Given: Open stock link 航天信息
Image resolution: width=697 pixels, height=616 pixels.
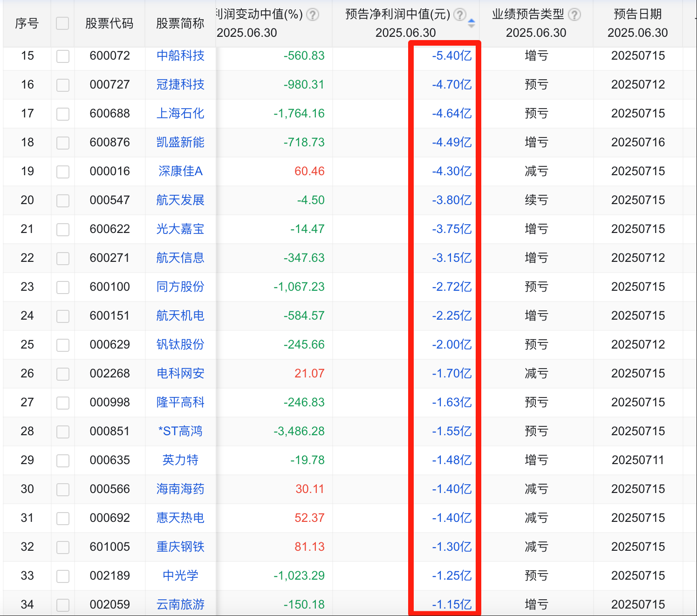Looking at the screenshot, I should 180,258.
